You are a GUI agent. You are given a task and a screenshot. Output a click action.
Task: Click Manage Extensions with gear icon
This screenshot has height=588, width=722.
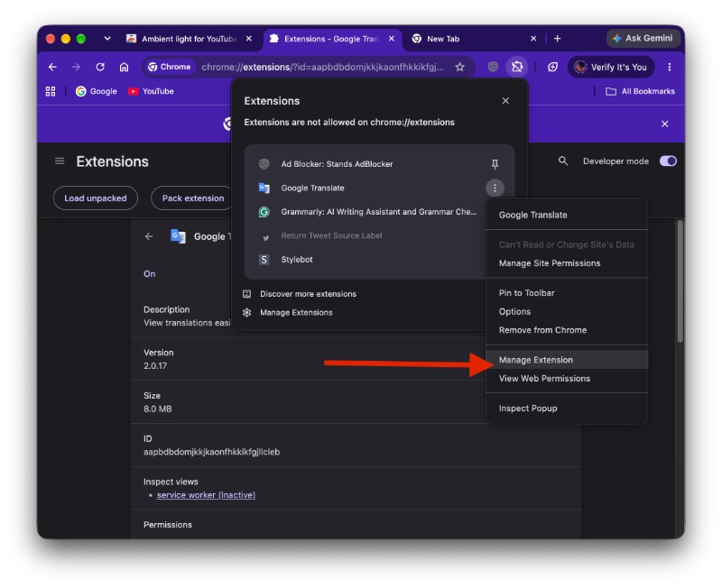click(287, 312)
